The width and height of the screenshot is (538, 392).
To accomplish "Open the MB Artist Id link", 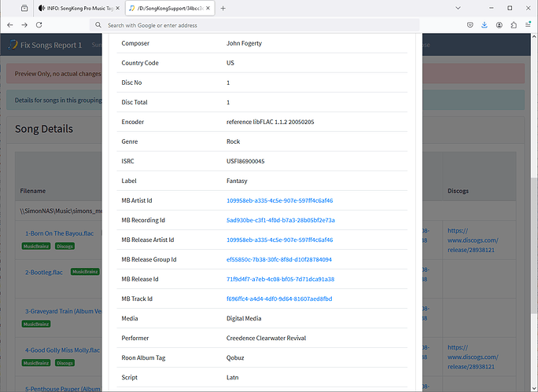I will click(280, 200).
